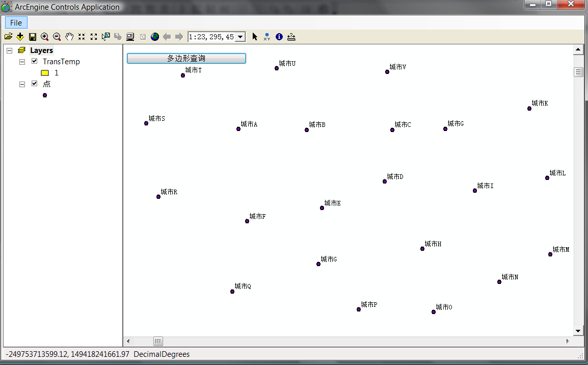Screen dimensions: 588x365
Task: Toggle visibility of the 点 layer
Action: pyautogui.click(x=35, y=84)
